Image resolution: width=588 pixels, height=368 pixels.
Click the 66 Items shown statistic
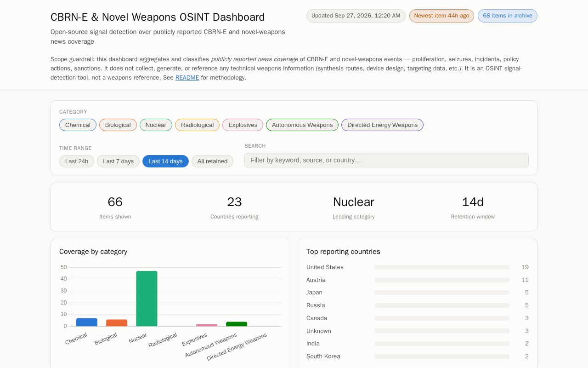(x=115, y=207)
